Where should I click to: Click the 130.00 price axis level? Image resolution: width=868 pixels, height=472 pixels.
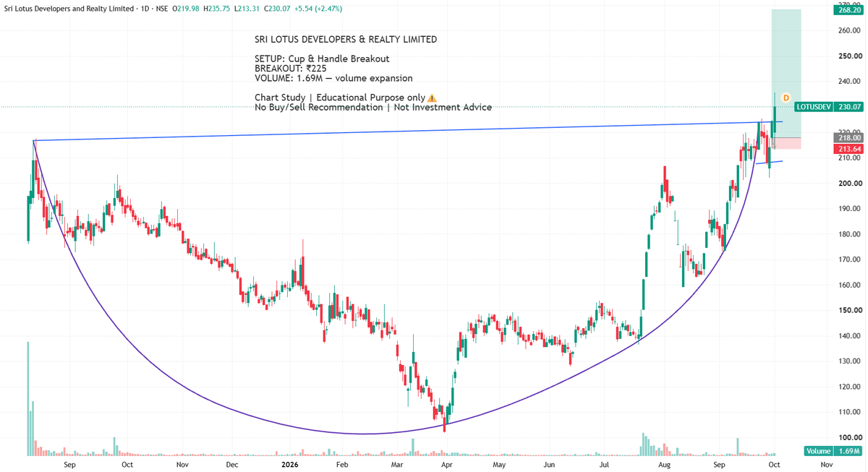pyautogui.click(x=851, y=361)
